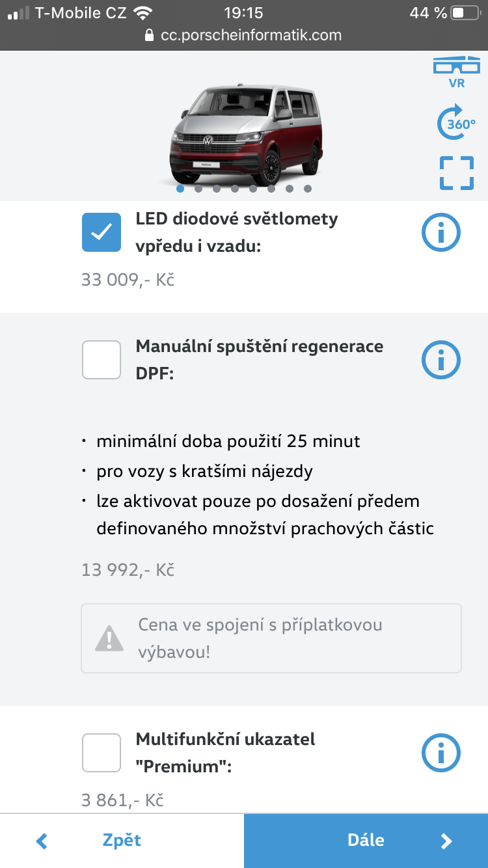This screenshot has width=488, height=868.
Task: Uncheck LED diodové světlomety option
Action: tap(102, 232)
